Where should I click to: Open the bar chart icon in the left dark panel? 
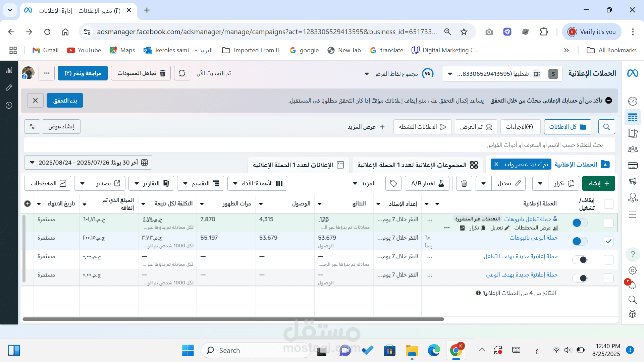tap(9, 70)
